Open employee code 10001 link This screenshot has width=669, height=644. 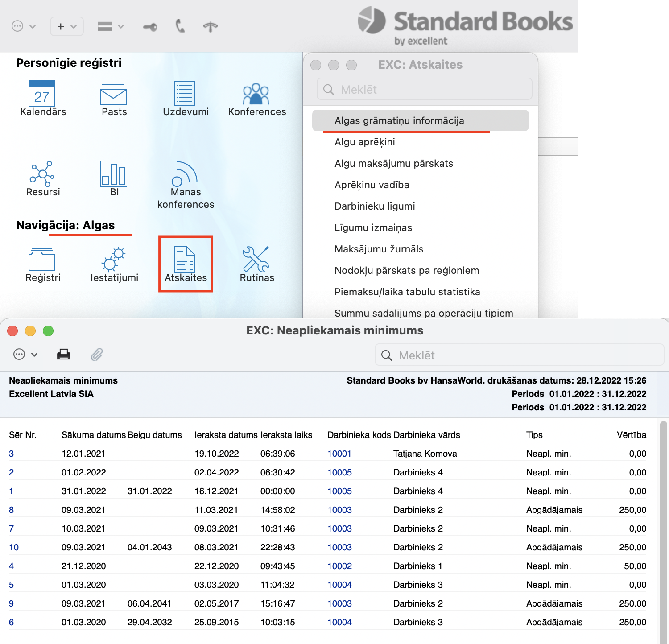click(x=339, y=454)
